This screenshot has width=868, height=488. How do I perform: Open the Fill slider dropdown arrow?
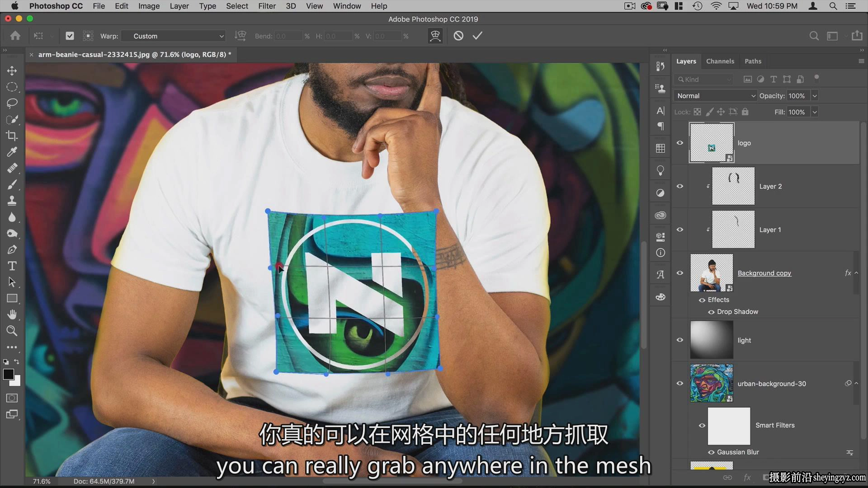tap(815, 112)
